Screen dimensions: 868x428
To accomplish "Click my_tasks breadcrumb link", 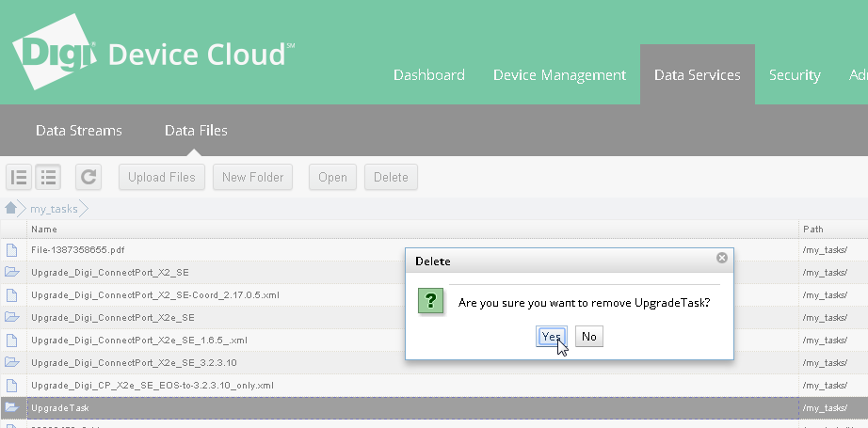I will (54, 209).
